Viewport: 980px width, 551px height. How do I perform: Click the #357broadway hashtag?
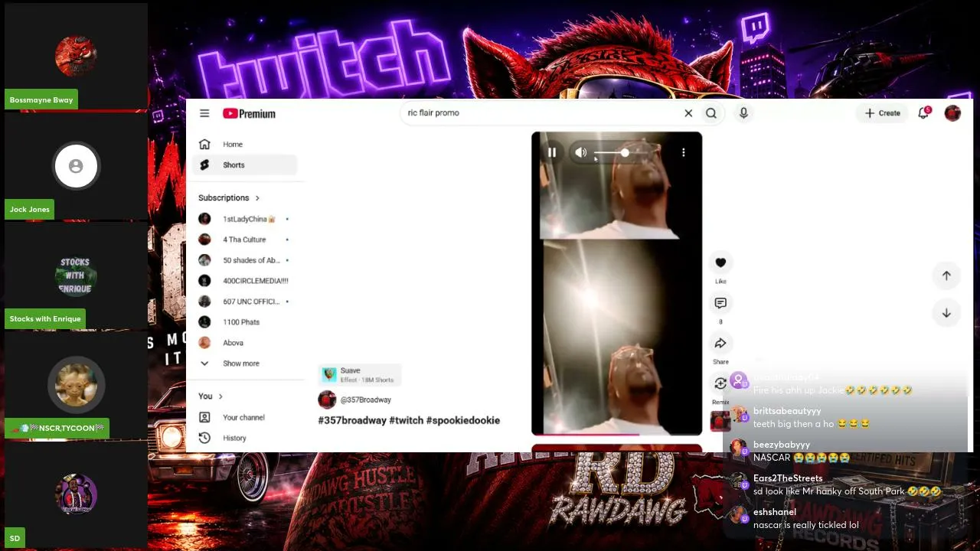coord(352,420)
